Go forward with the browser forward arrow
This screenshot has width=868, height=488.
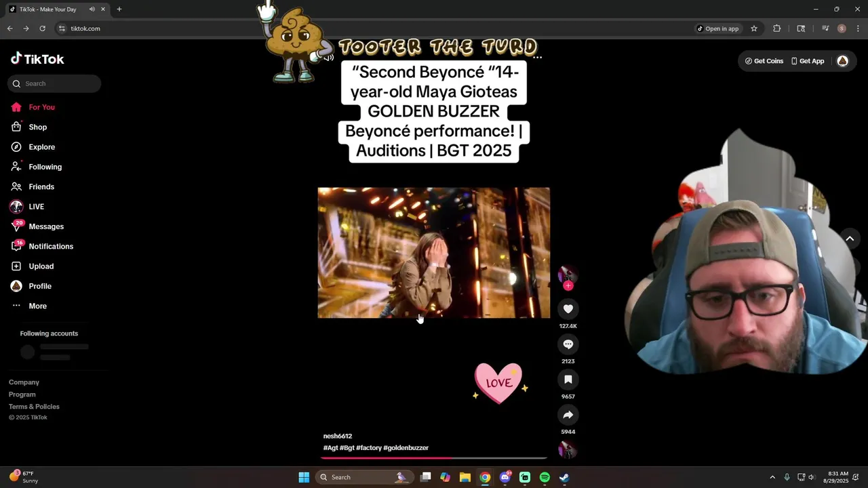click(x=26, y=28)
